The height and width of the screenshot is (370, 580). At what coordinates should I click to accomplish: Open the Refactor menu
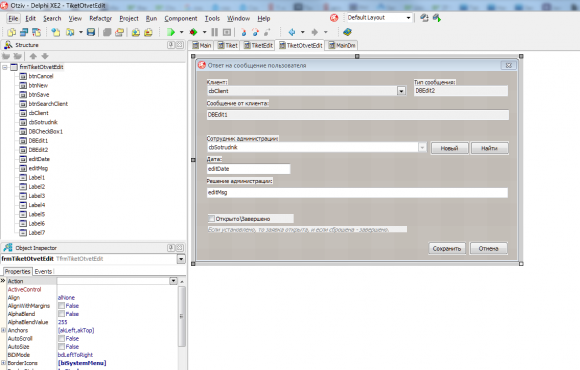(100, 18)
